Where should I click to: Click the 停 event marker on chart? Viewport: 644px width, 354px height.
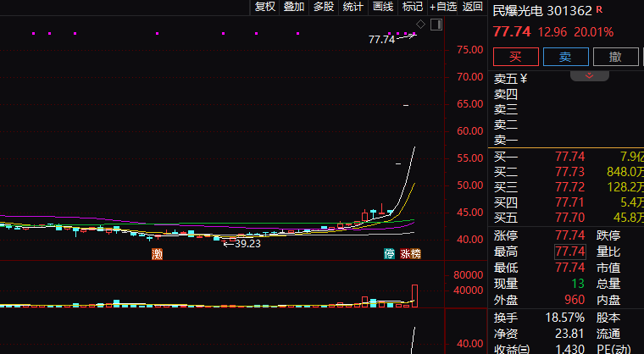click(390, 253)
